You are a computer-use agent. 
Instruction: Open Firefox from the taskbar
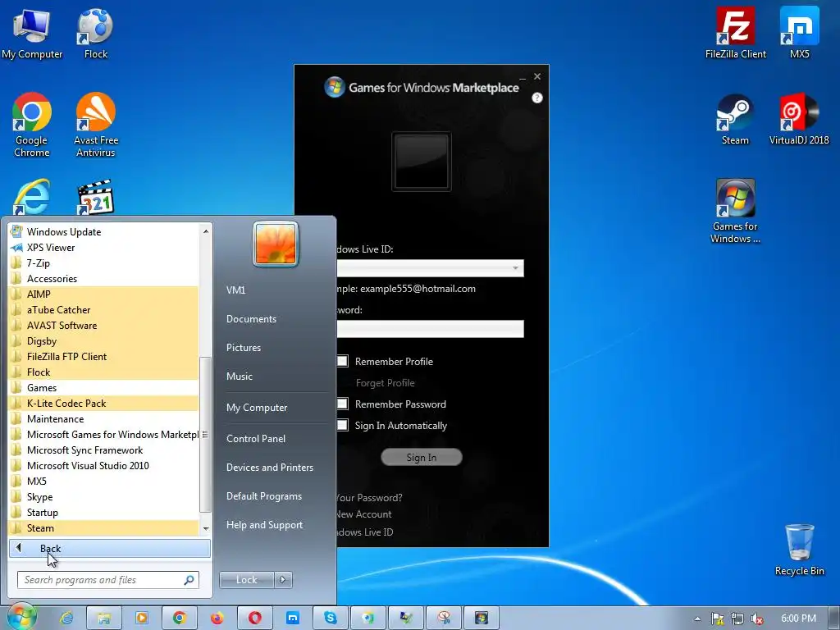pos(217,618)
